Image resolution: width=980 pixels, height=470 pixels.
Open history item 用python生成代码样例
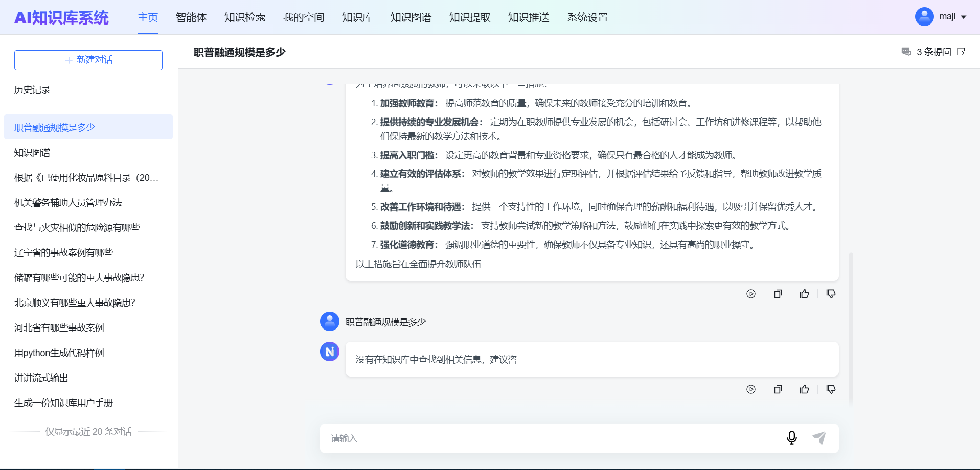pos(59,353)
